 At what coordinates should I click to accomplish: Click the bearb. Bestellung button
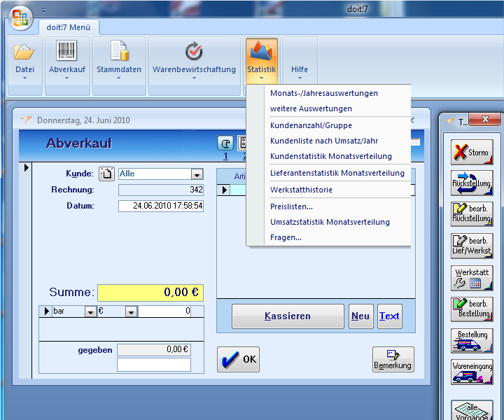[x=472, y=309]
